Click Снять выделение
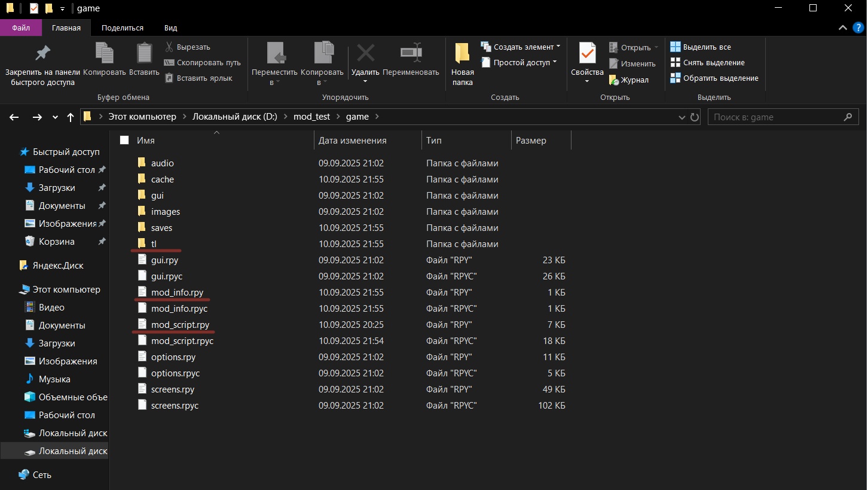This screenshot has width=868, height=490. click(x=707, y=62)
